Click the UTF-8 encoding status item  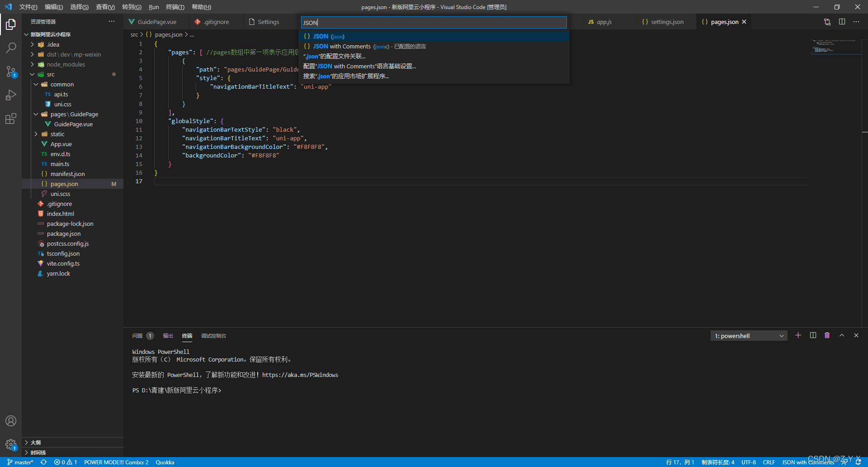[x=749, y=462]
